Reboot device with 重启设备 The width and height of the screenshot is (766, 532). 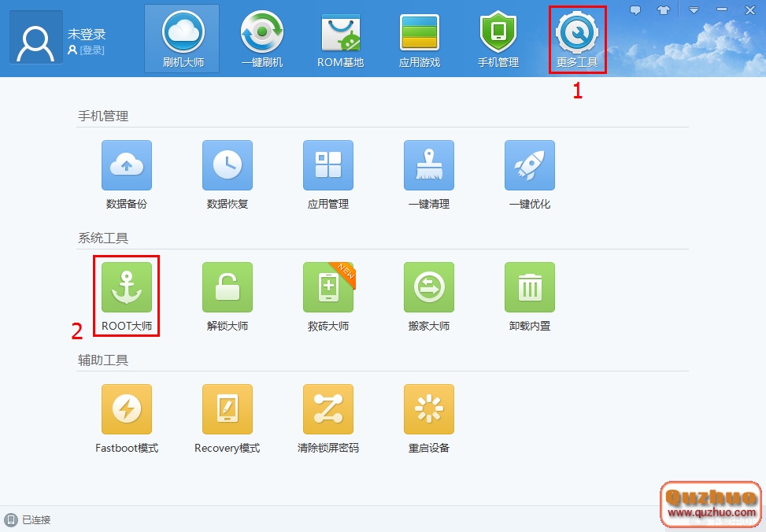click(x=428, y=409)
